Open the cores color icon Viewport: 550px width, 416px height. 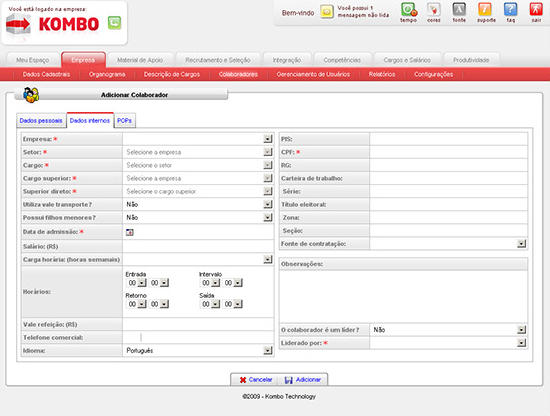pos(434,9)
